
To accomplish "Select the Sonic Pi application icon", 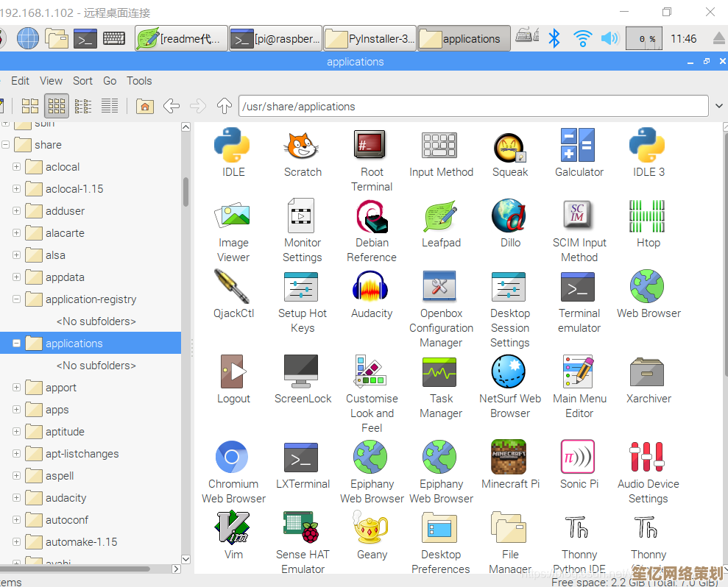I will tap(579, 458).
